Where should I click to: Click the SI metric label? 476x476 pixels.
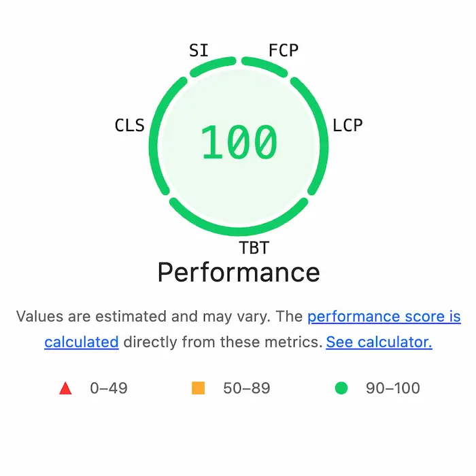pyautogui.click(x=199, y=51)
